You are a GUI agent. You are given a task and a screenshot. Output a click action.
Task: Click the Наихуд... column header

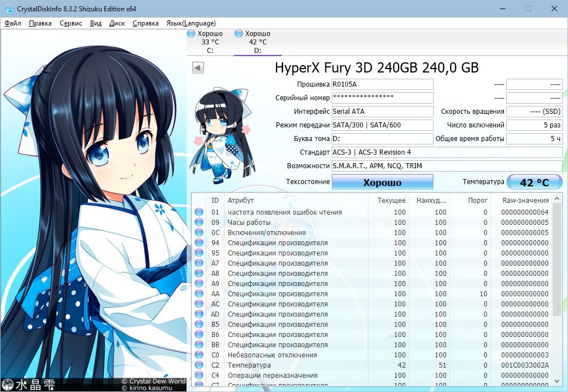click(429, 200)
